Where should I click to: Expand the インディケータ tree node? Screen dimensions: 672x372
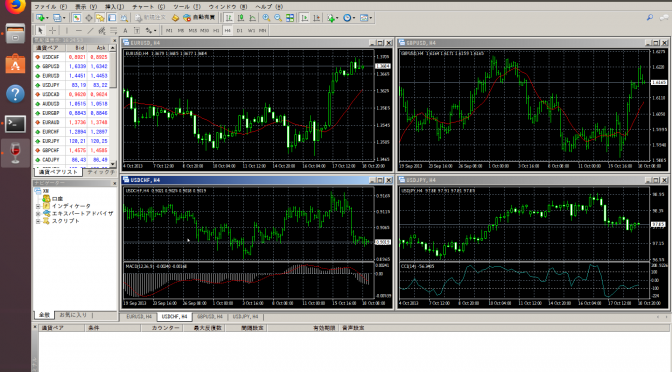pyautogui.click(x=38, y=206)
